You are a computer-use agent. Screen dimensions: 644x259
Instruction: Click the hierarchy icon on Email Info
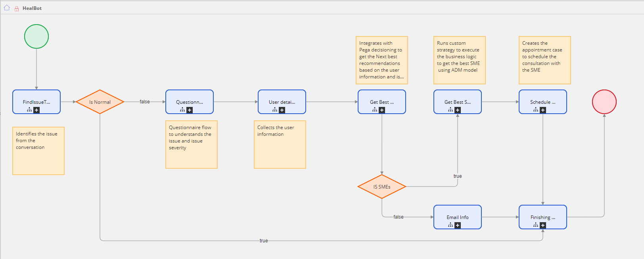[450, 225]
